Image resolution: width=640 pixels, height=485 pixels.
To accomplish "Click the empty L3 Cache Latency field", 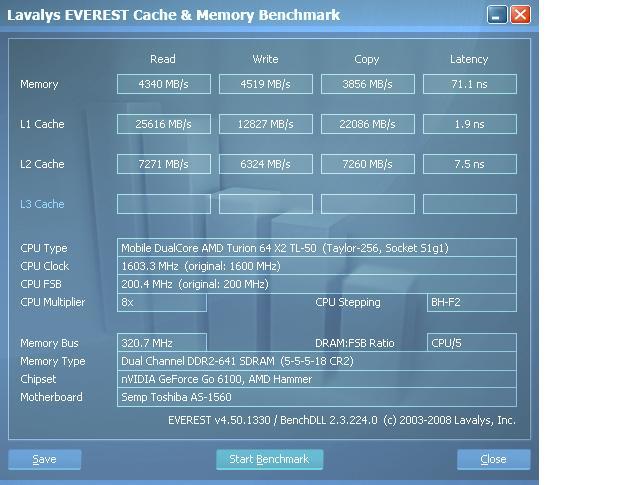I will (470, 204).
